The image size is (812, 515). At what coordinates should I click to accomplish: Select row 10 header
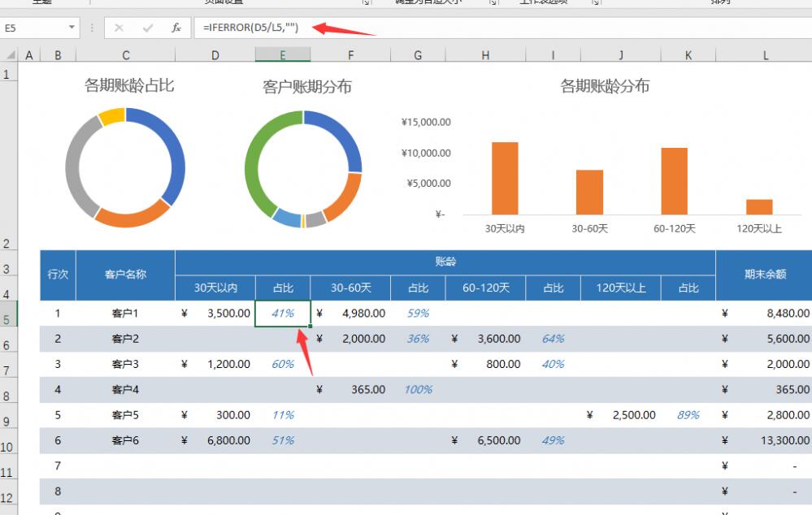(x=9, y=441)
